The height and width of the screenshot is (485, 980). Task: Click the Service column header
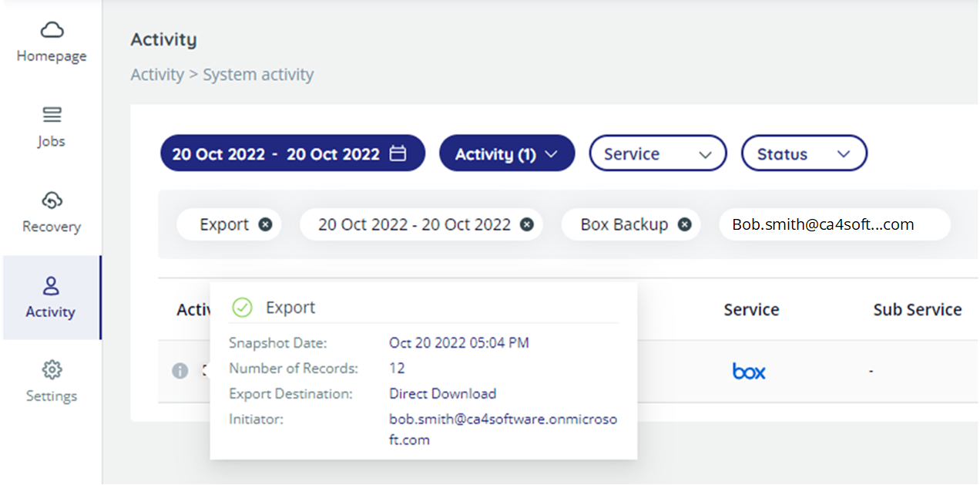(x=751, y=310)
